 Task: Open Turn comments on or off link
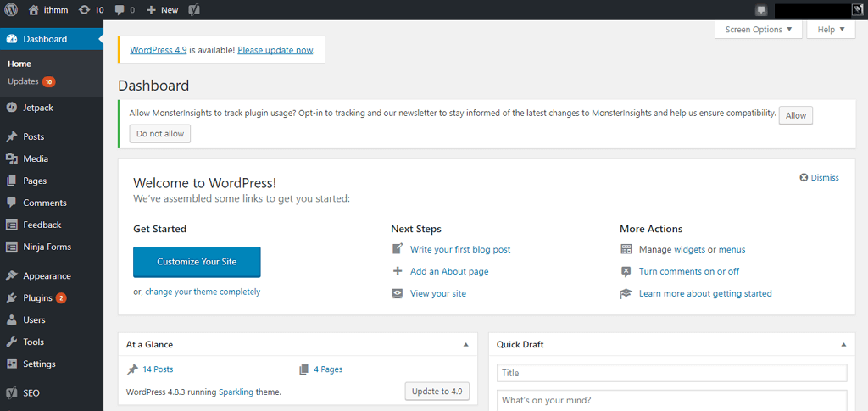click(688, 272)
